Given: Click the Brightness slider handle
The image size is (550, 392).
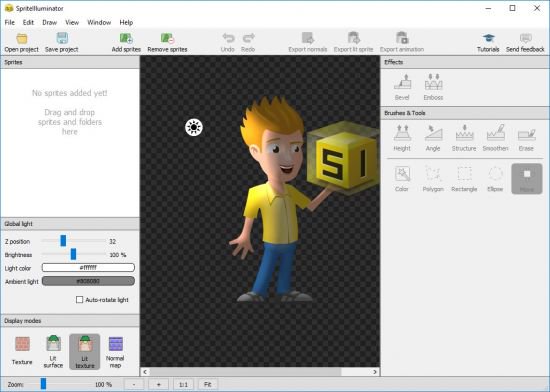Looking at the screenshot, I should point(73,254).
